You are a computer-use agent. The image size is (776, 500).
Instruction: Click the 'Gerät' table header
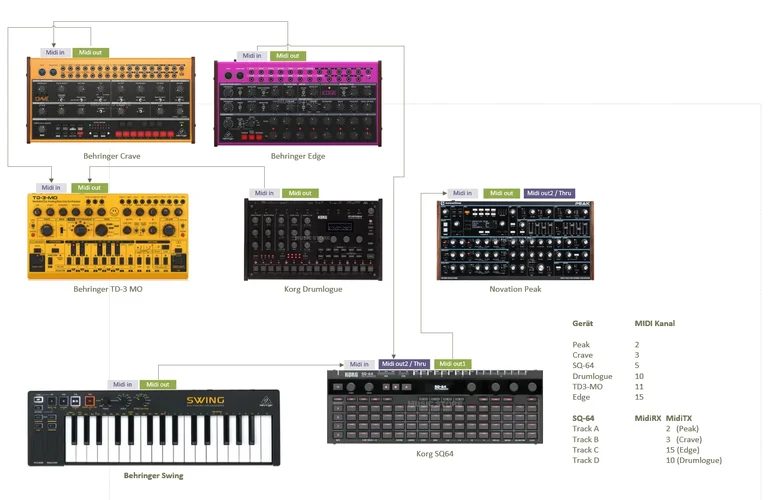click(582, 323)
